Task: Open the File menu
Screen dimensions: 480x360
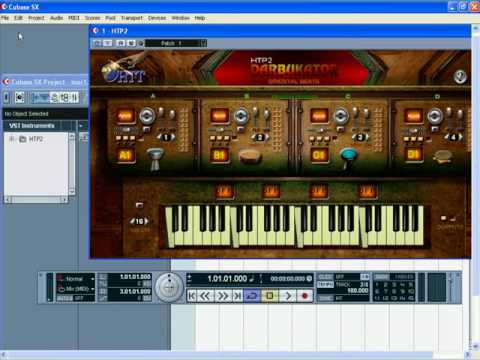Action: 5,18
